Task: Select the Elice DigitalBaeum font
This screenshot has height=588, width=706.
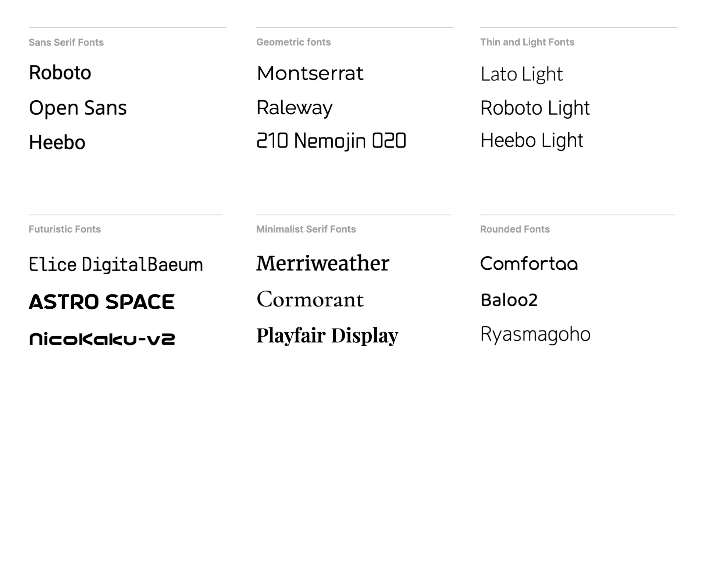Action: [116, 265]
